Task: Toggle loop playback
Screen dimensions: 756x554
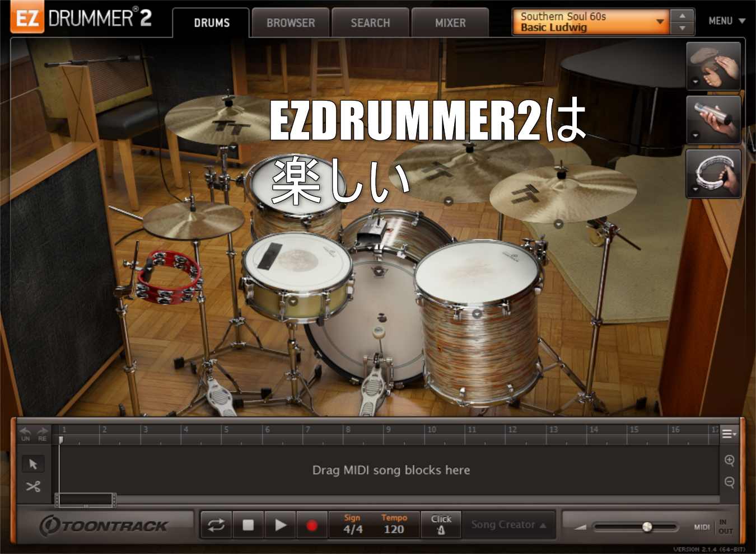Action: click(216, 525)
